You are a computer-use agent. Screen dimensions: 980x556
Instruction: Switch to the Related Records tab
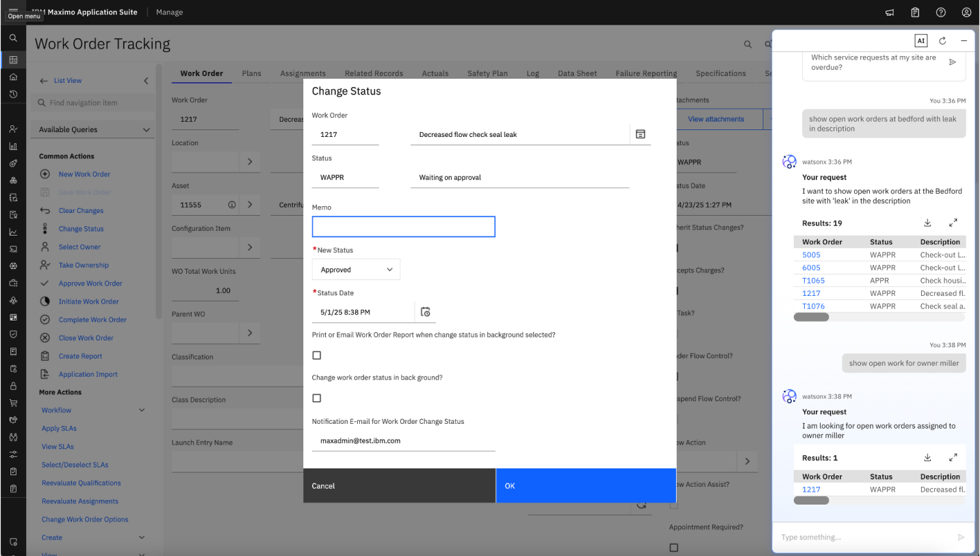click(x=374, y=73)
